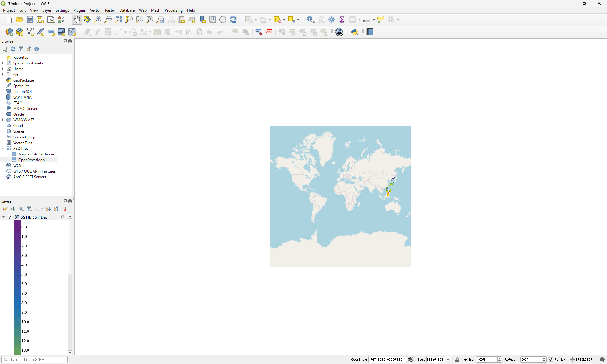Collapse the XYZ Tiles tree node
The image size is (607, 364).
[x=3, y=148]
